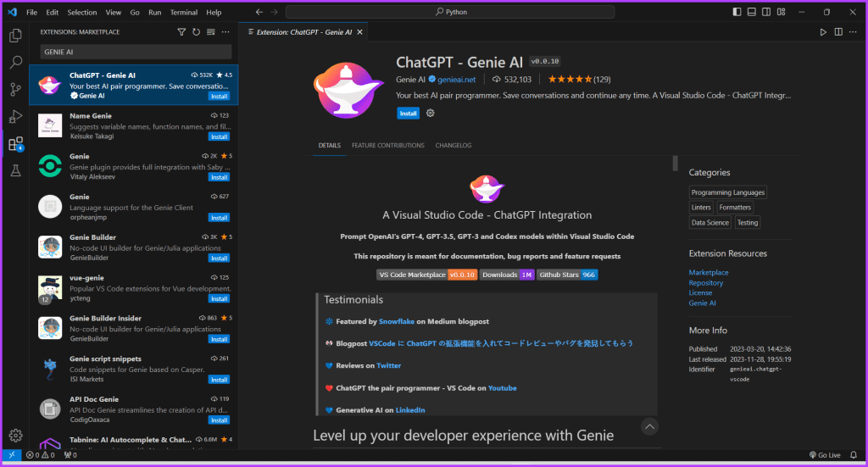Open the Source Control view
This screenshot has width=868, height=467.
coord(15,89)
